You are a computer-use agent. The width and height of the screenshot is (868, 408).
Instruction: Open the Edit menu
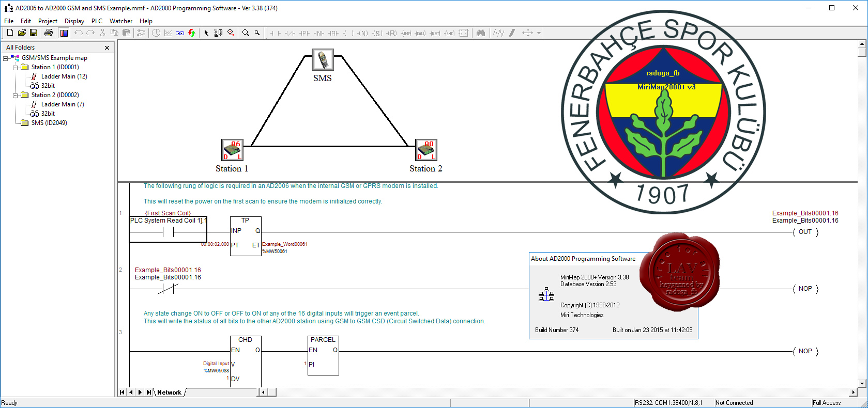[x=26, y=21]
